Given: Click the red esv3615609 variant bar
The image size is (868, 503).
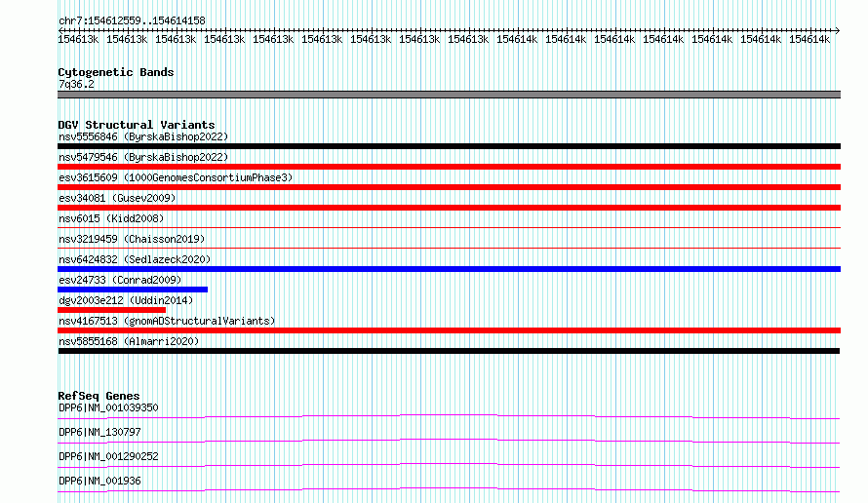Looking at the screenshot, I should click(x=449, y=187).
